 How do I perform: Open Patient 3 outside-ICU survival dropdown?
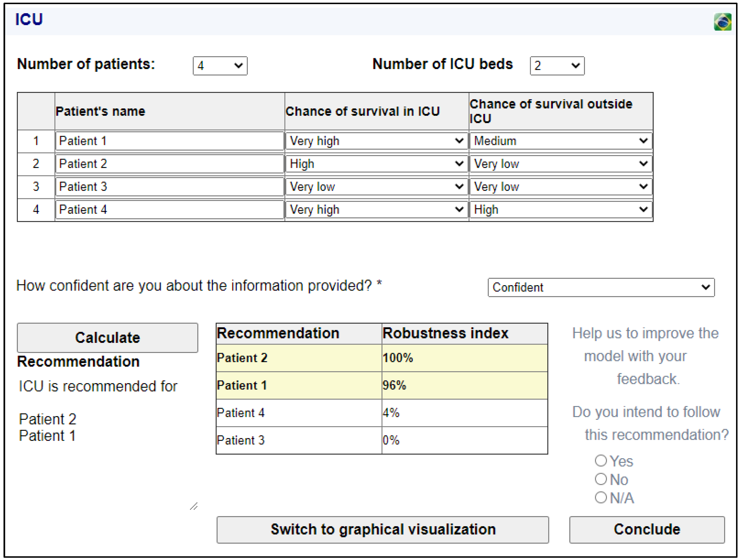(561, 186)
